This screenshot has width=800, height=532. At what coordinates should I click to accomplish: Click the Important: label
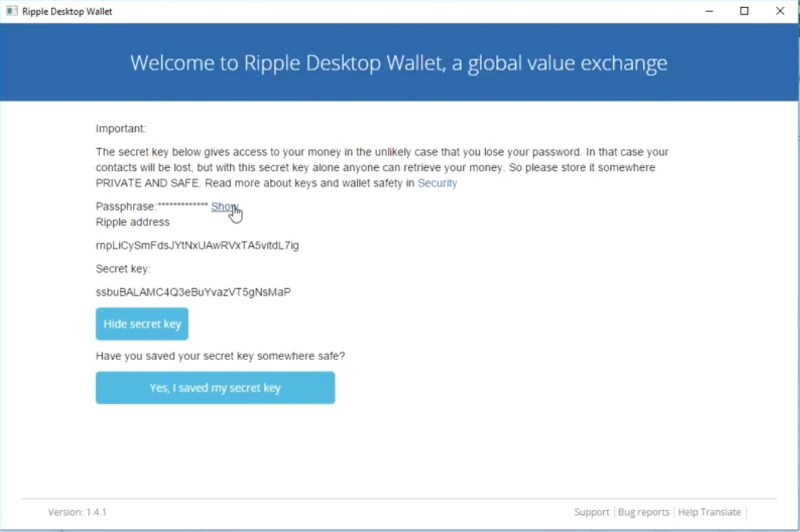120,129
